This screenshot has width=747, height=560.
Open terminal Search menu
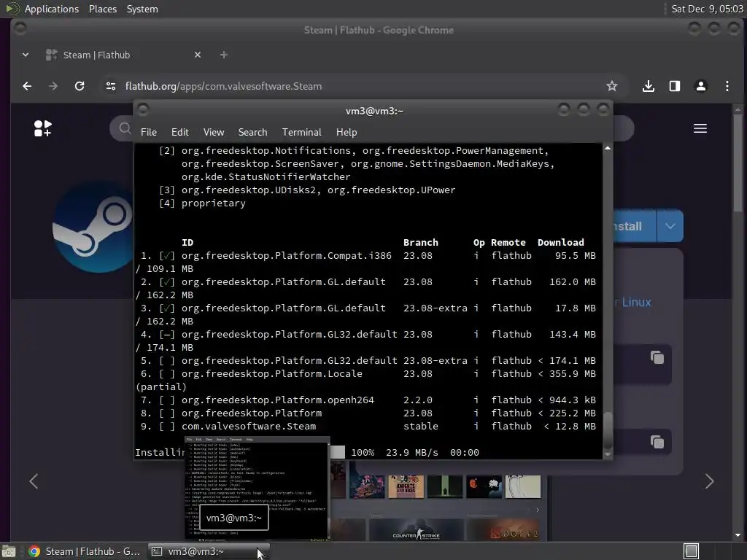(252, 133)
